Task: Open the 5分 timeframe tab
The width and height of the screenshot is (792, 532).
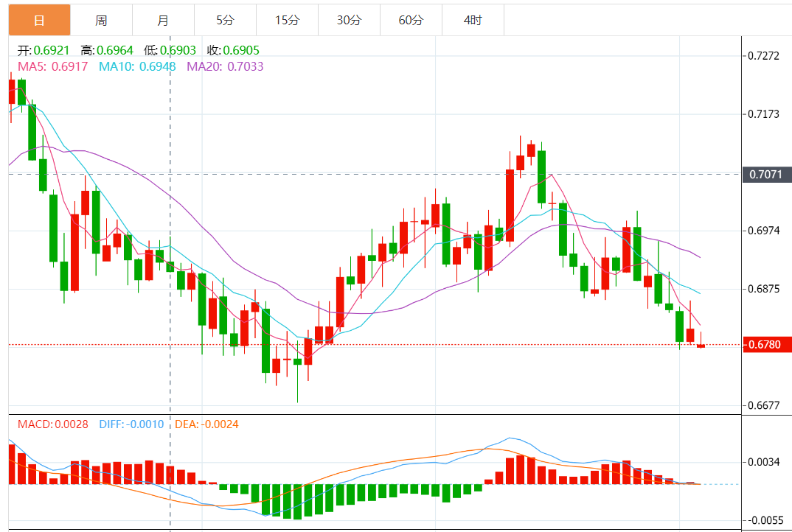Action: tap(225, 20)
